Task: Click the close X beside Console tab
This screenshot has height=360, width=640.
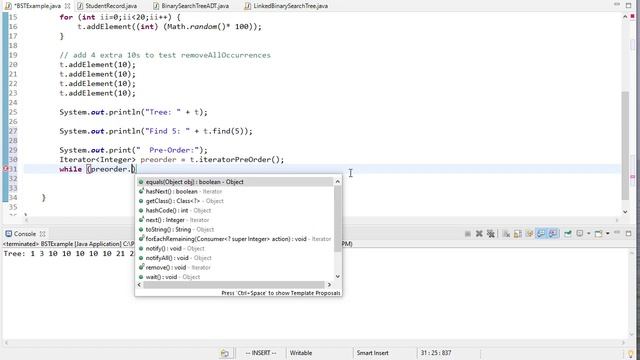Action: [42, 234]
